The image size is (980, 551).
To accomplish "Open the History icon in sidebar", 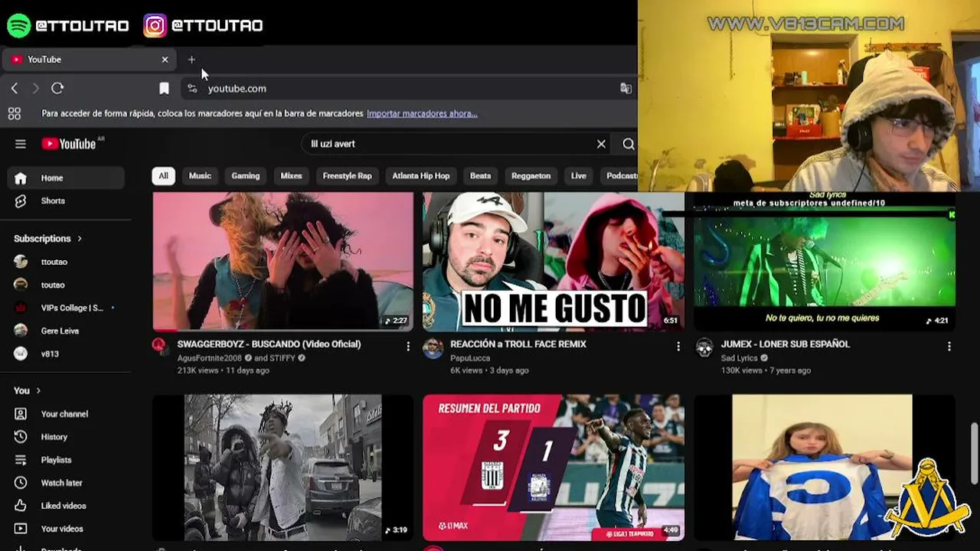I will coord(21,437).
